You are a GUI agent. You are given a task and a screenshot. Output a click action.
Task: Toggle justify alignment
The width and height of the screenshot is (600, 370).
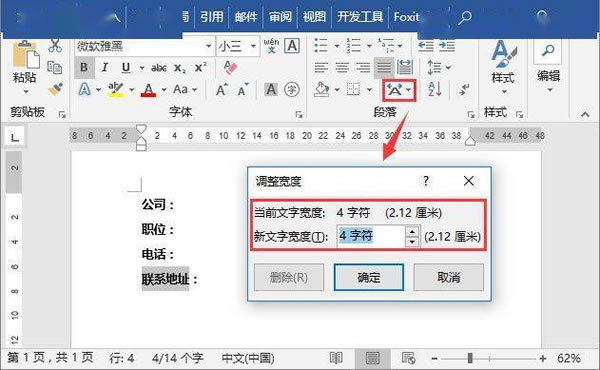(384, 68)
